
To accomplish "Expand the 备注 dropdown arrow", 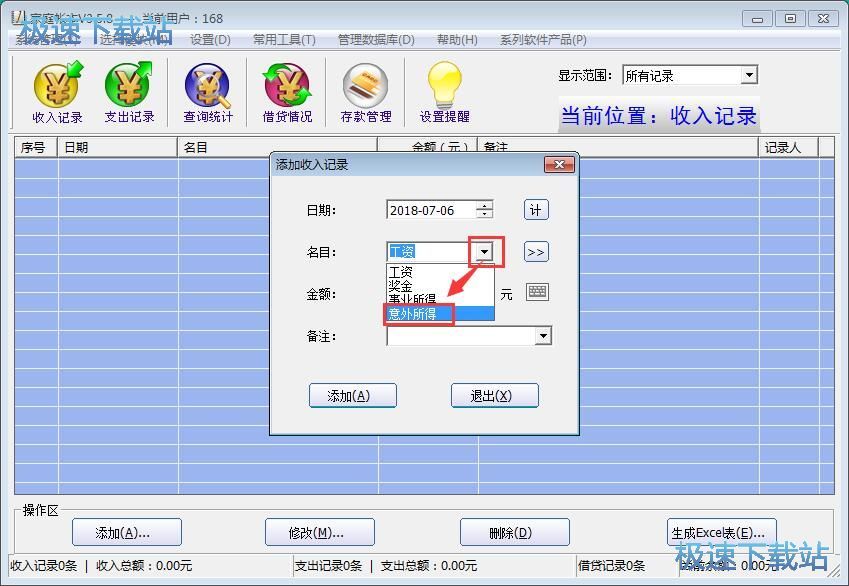I will [x=543, y=336].
